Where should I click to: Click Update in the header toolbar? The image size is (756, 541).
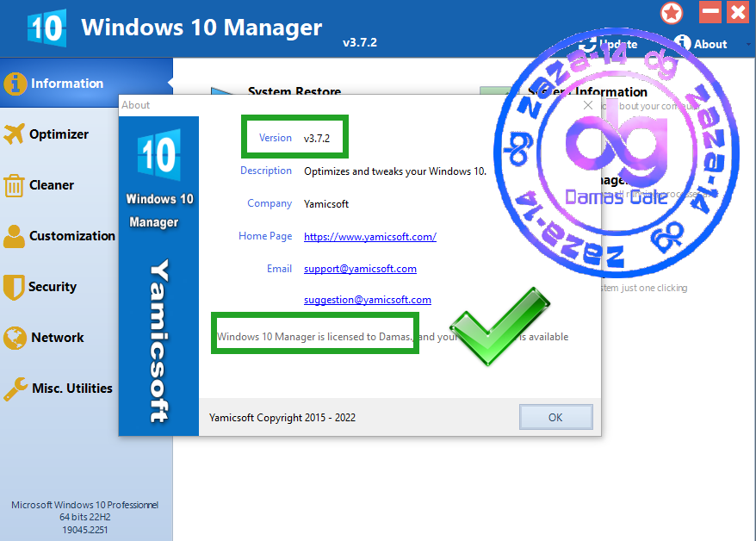pyautogui.click(x=609, y=44)
